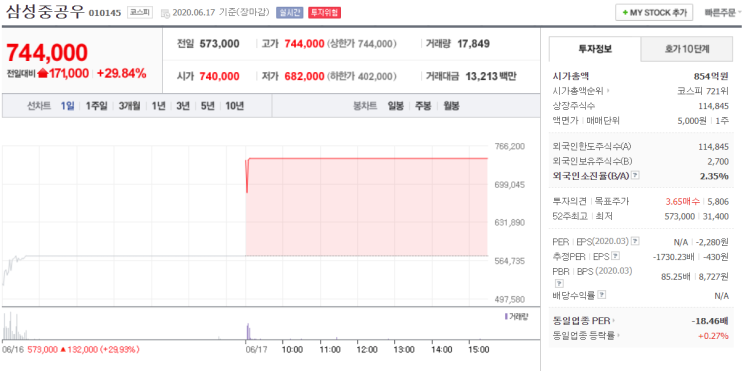Select 3개월 line chart range
Image resolution: width=743 pixels, height=371 pixels.
(x=129, y=106)
